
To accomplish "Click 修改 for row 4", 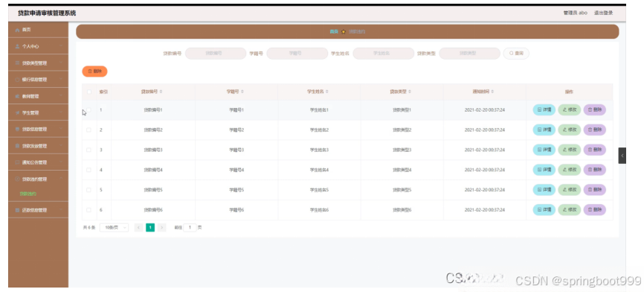I will (x=569, y=170).
